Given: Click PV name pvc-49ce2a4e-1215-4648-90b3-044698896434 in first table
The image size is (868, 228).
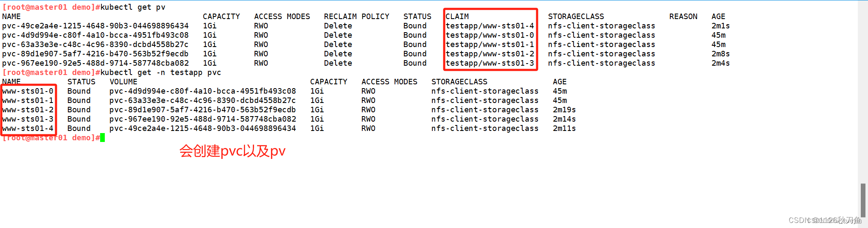Looking at the screenshot, I should [x=95, y=26].
